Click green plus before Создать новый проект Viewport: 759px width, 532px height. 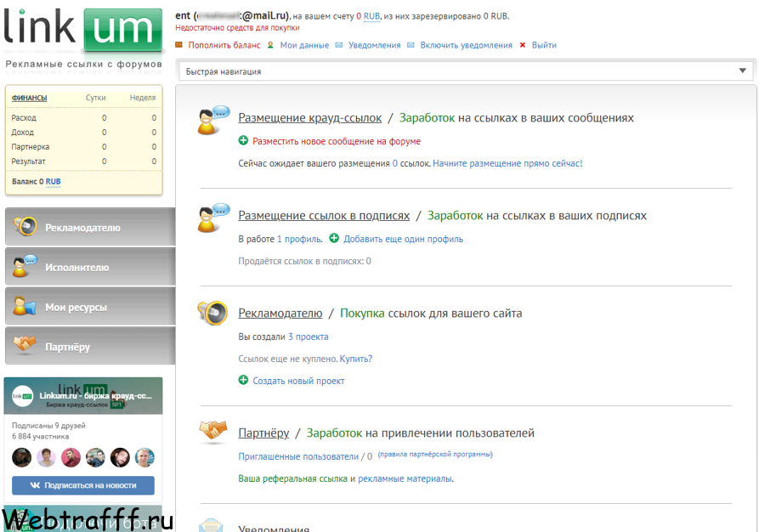pos(243,380)
